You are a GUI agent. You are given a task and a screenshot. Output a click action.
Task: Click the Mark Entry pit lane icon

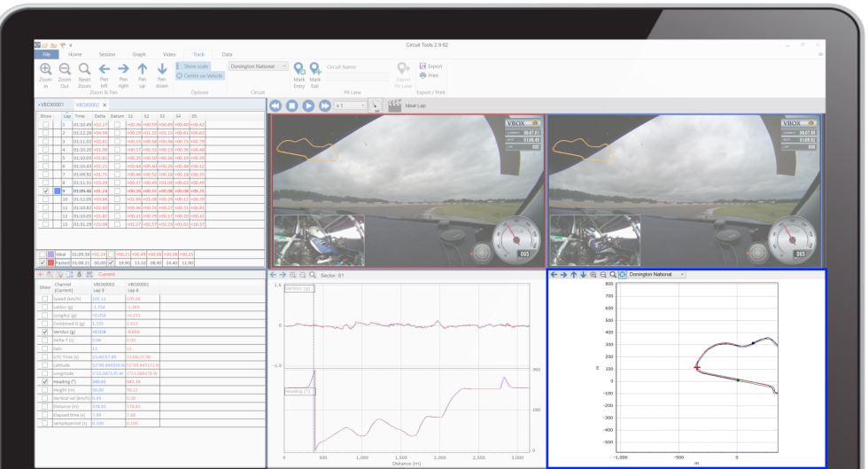point(299,69)
